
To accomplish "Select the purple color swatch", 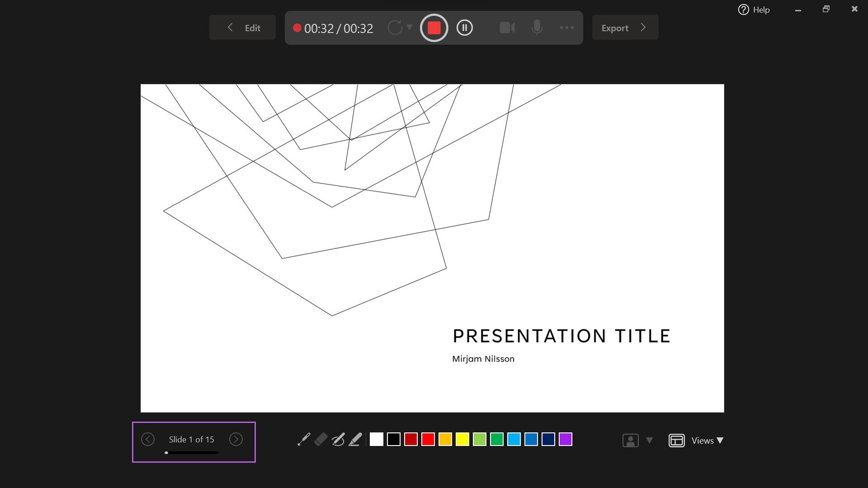I will tap(565, 439).
